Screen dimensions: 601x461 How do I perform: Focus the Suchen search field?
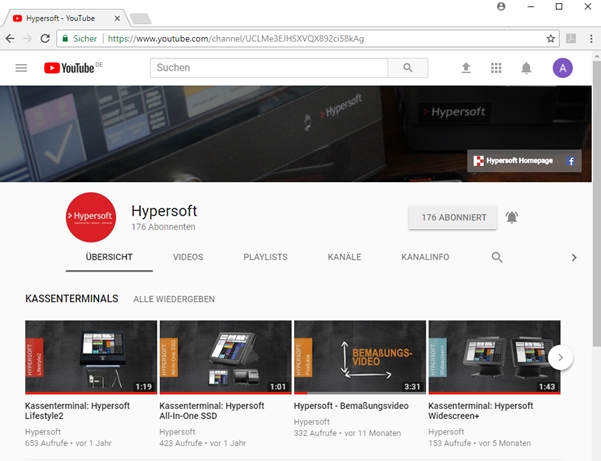click(x=269, y=68)
